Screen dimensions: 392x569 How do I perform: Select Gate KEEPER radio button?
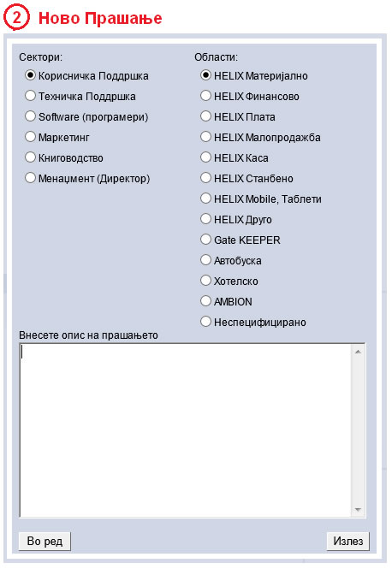point(205,240)
